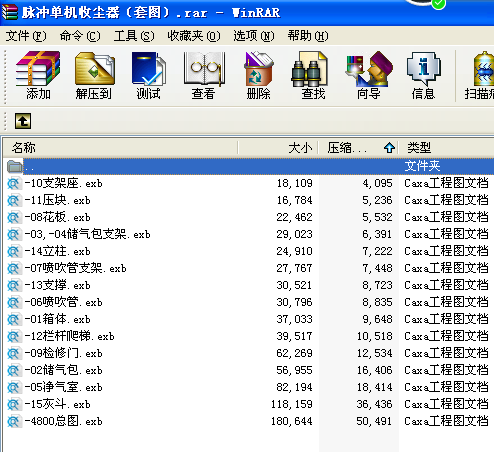Select file name -15灰斗.exb

57,404
